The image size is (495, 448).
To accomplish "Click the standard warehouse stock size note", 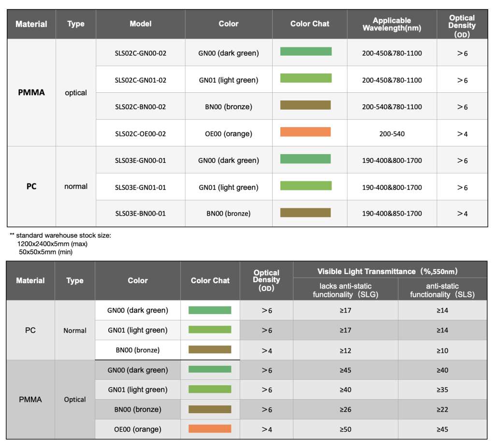I will [x=60, y=244].
